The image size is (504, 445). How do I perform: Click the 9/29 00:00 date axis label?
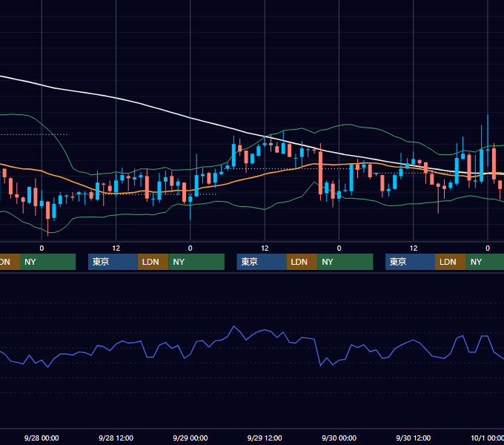coord(190,438)
